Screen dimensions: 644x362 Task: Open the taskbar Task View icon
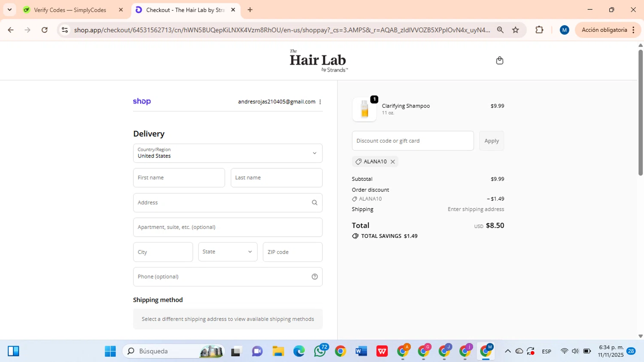click(x=236, y=351)
